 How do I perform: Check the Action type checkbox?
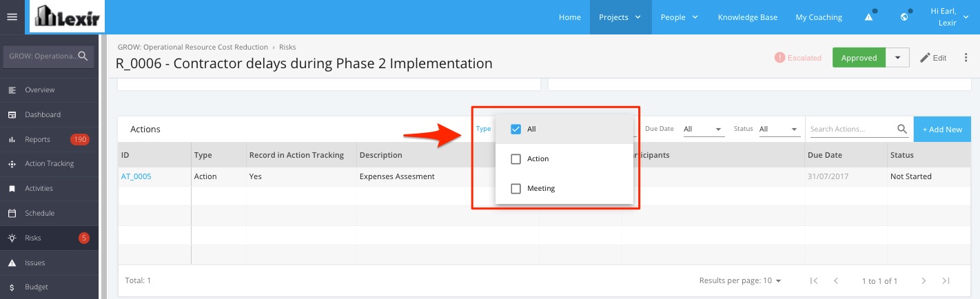click(x=515, y=158)
